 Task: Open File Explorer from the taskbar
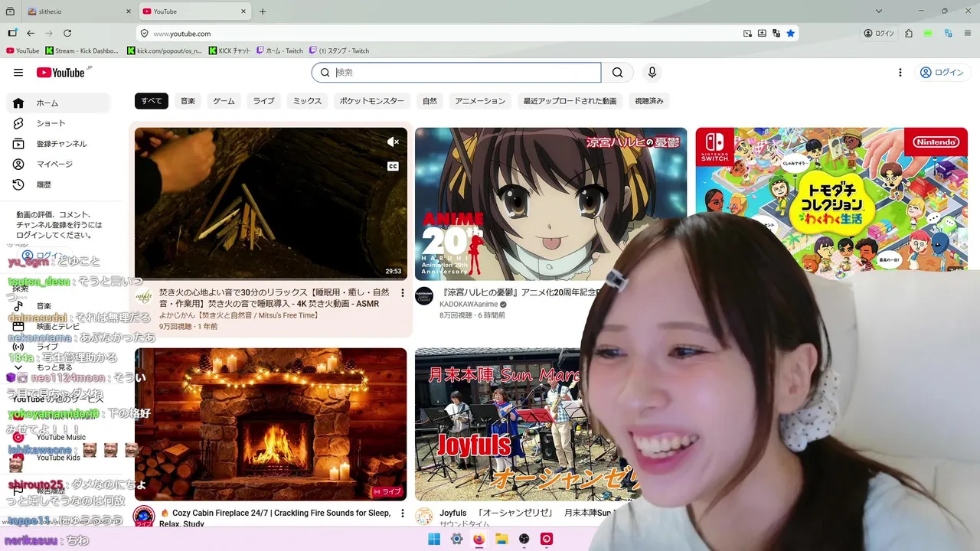point(501,539)
